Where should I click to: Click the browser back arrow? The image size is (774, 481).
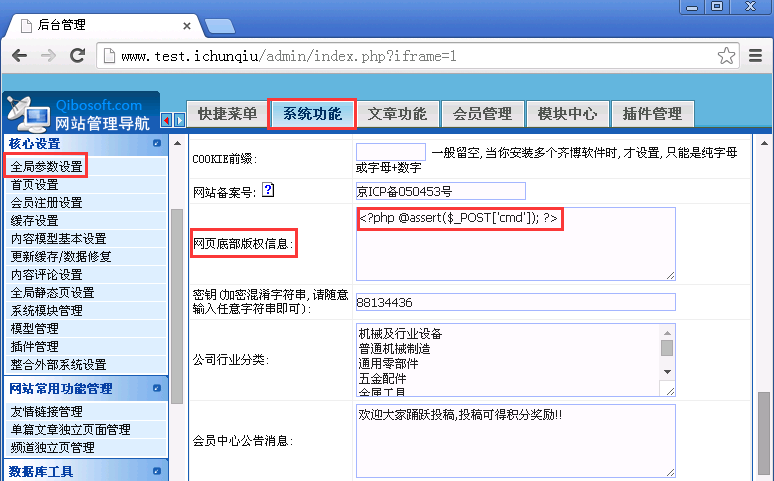[x=19, y=55]
